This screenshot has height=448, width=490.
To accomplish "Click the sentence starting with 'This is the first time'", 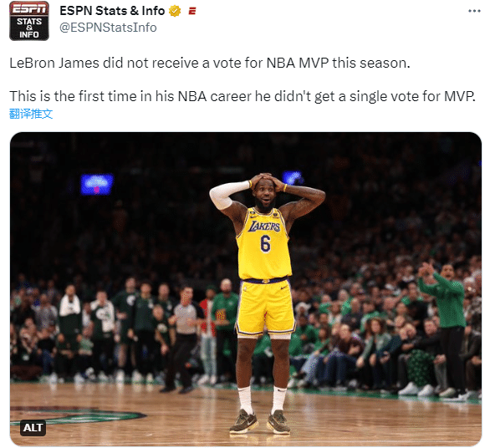I will pyautogui.click(x=242, y=96).
